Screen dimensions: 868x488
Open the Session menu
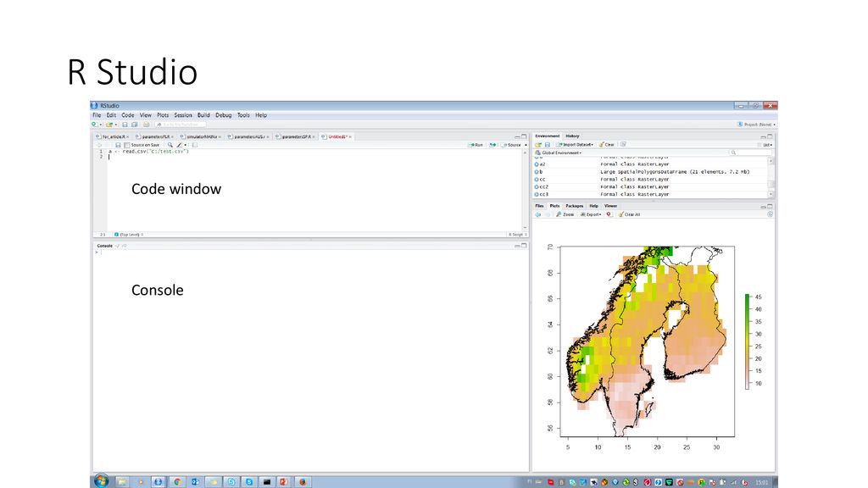(x=183, y=115)
